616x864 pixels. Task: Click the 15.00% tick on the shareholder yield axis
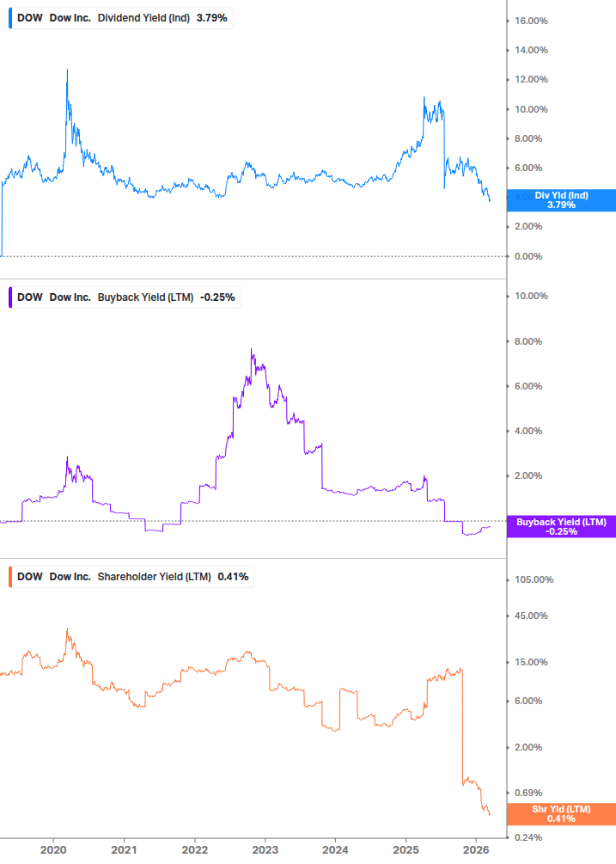pos(531,662)
